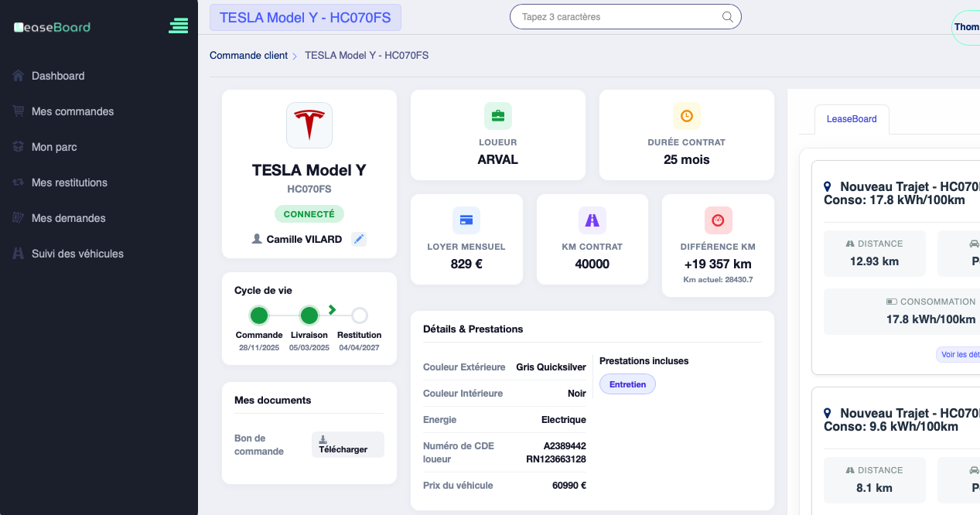Click the purple road Km Contrat icon
The image size is (980, 515).
coord(592,220)
